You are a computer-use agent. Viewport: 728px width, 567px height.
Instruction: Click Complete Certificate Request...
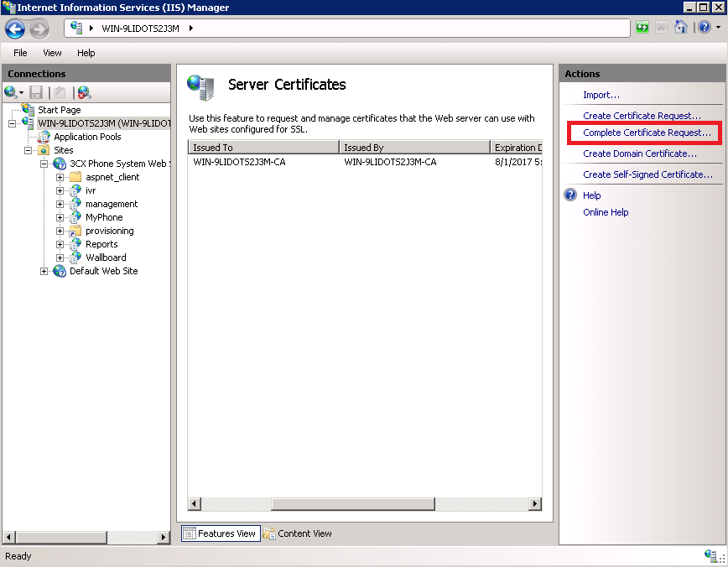coord(647,133)
